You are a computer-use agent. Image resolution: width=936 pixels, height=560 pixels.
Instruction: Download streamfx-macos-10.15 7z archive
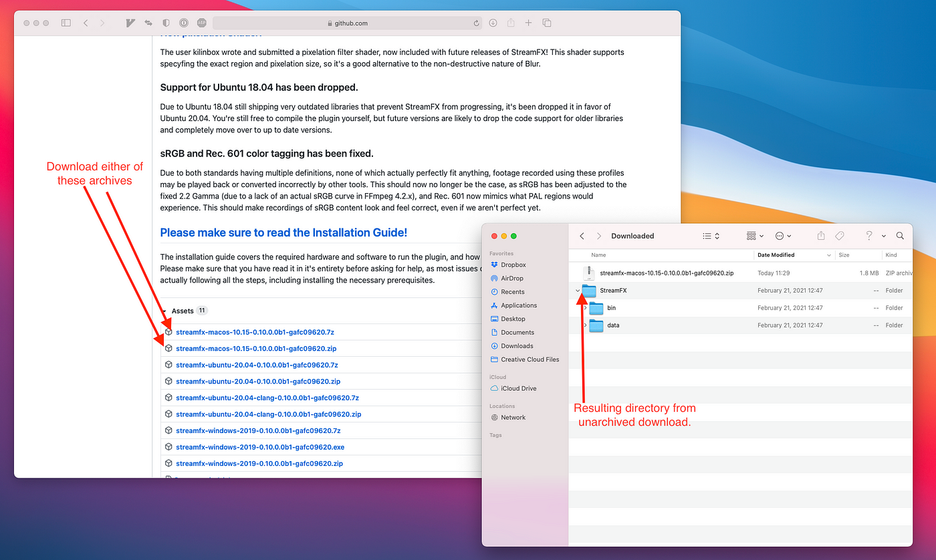255,332
